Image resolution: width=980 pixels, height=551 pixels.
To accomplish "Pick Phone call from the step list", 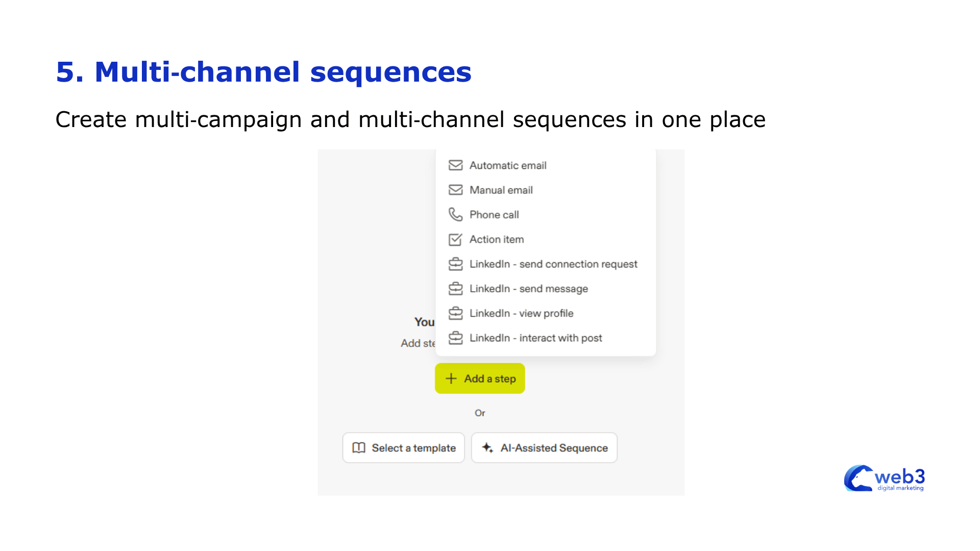I will click(x=494, y=215).
